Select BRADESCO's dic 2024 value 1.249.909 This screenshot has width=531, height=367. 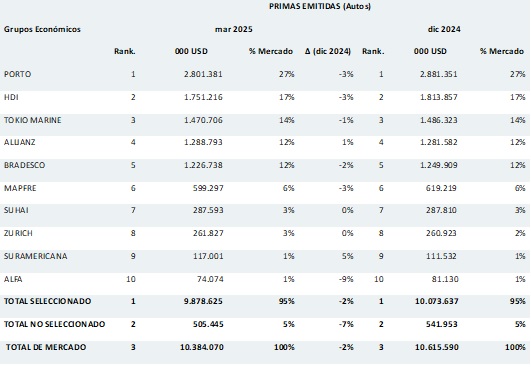coord(439,165)
